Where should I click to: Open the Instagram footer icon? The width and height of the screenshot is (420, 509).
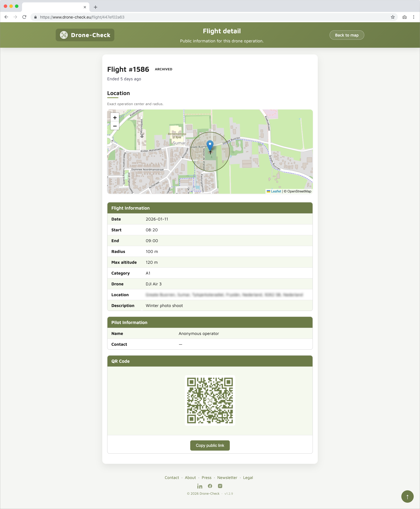coord(220,486)
